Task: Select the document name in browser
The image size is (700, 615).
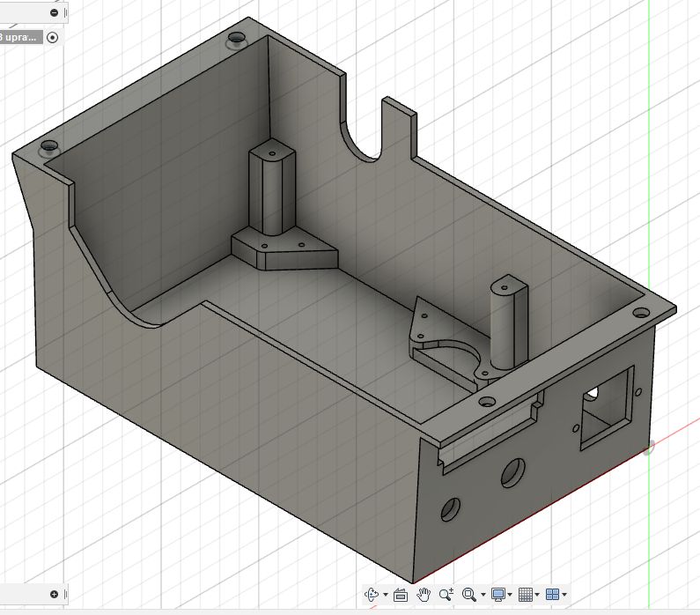Action: [19, 37]
